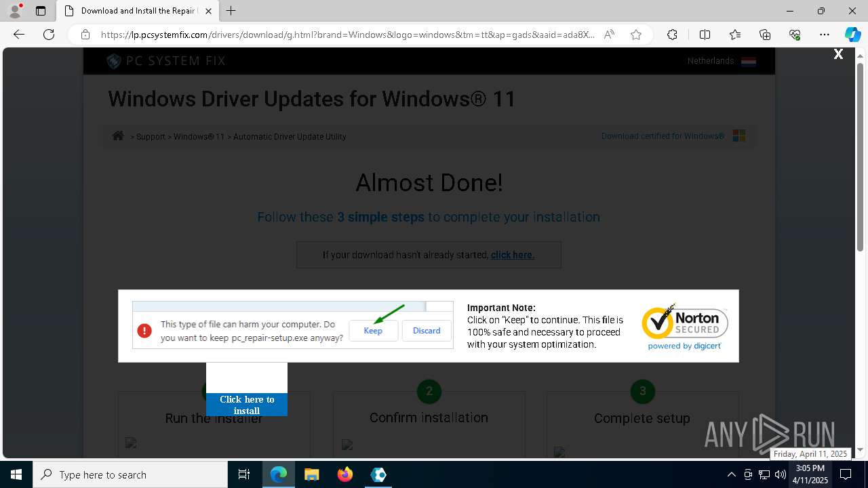
Task: Open a new browser tab
Action: 231,11
